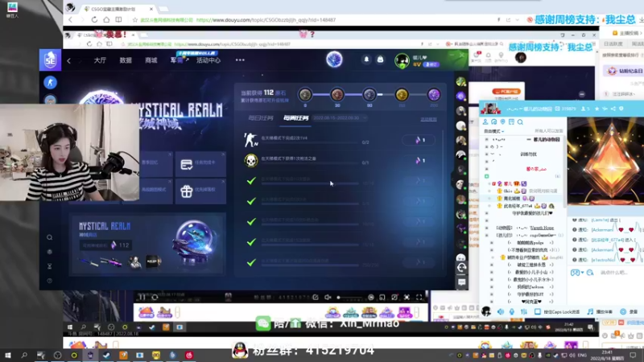644x362 pixels.
Task: Pause the stream in the video player bar
Action: tap(142, 297)
